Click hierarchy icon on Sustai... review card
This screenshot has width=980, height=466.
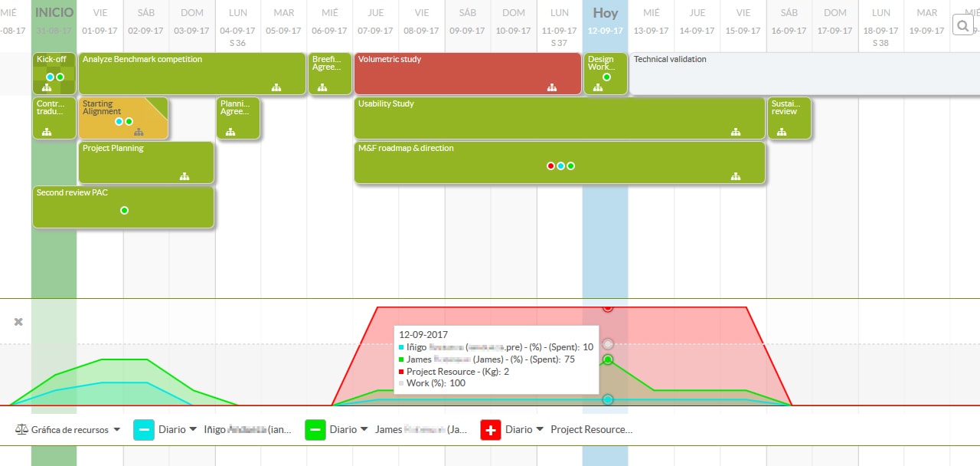[x=782, y=132]
